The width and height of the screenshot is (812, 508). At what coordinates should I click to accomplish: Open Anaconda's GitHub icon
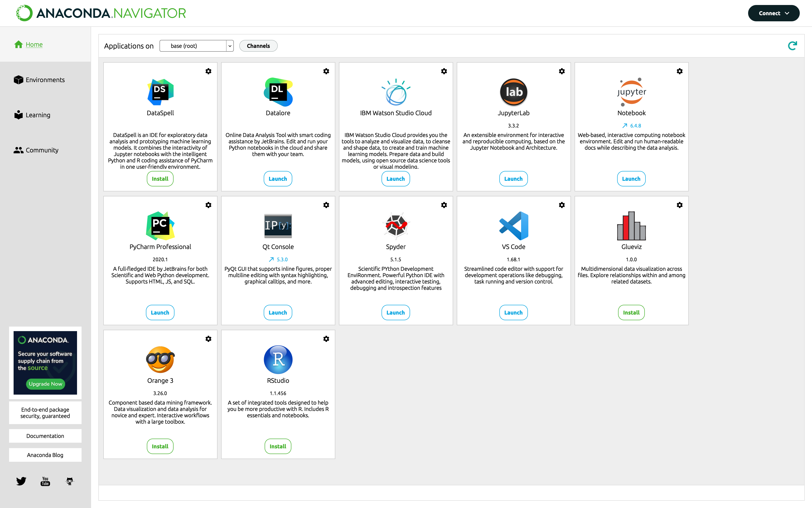(x=70, y=481)
